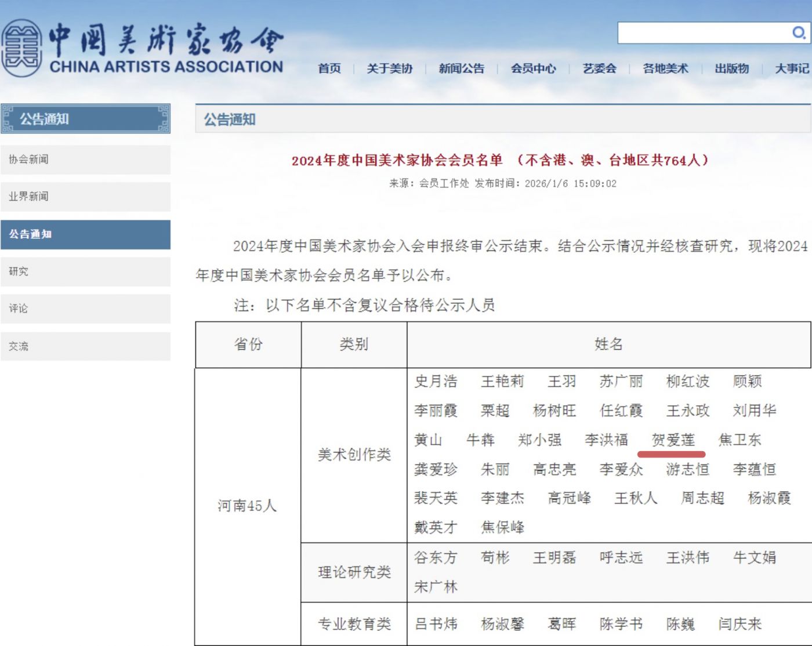Open the 大事记 navigation item
812x646 pixels.
click(792, 68)
